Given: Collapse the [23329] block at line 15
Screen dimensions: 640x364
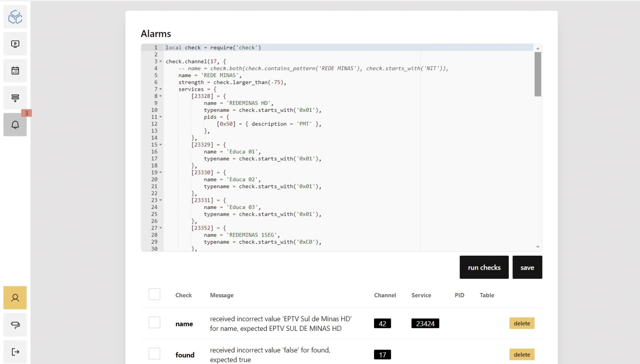Looking at the screenshot, I should tap(161, 145).
